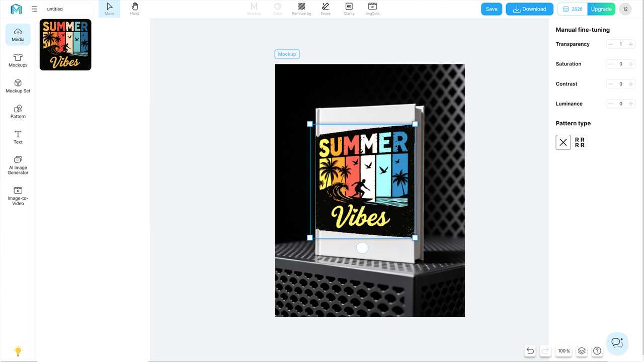This screenshot has height=362, width=644.
Task: Click the Mockey logo icon
Action: [16, 9]
